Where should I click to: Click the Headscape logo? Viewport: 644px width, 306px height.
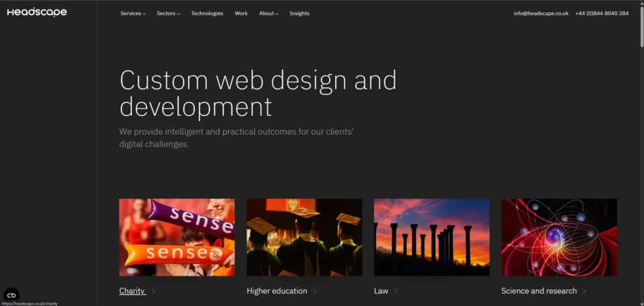[x=37, y=13]
